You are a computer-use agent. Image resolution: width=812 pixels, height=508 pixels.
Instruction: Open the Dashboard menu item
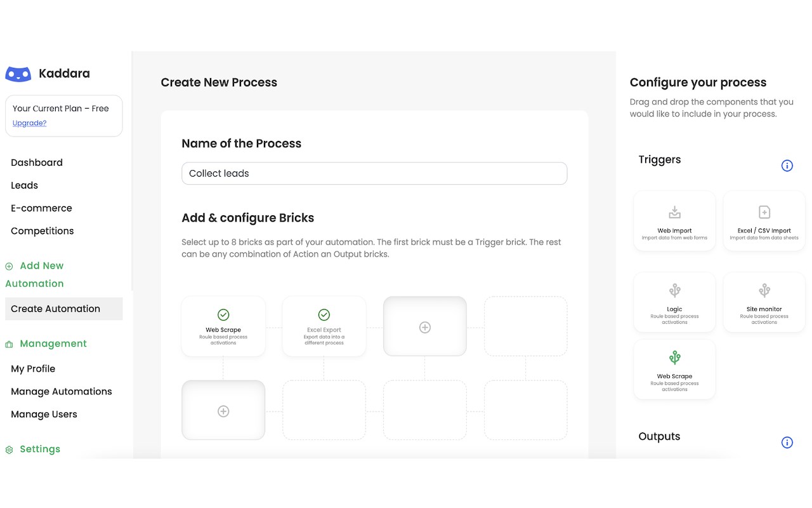point(37,163)
